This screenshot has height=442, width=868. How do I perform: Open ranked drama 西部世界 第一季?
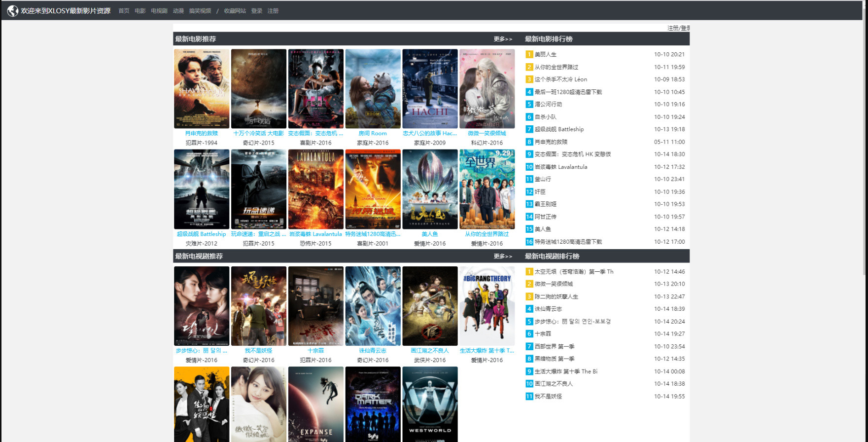[x=555, y=346]
